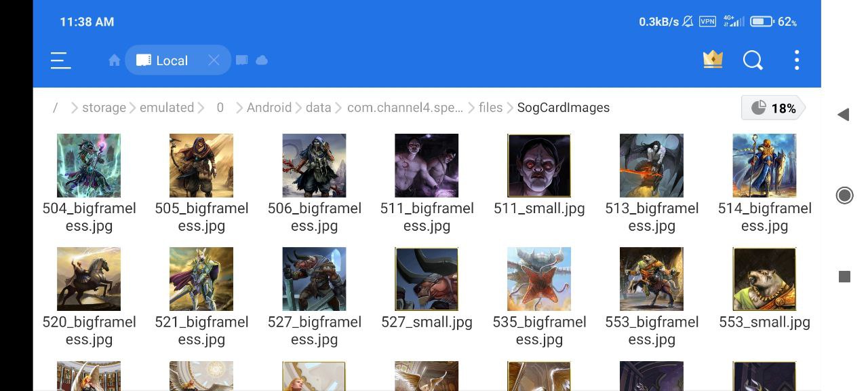Switch to the network tab icon
868x391 pixels.
click(241, 60)
